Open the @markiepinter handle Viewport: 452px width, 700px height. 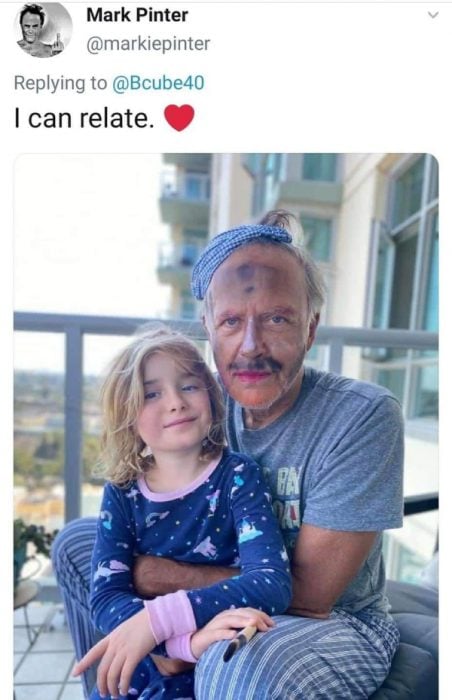148,44
